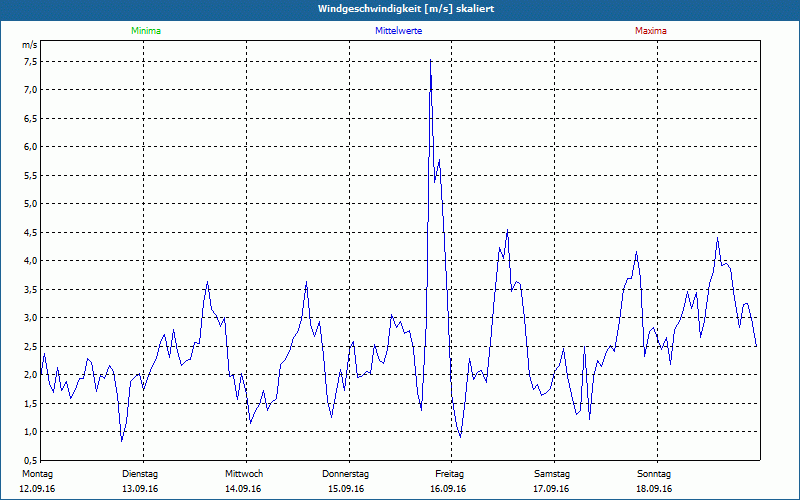Click the Samstag axis label
800x500 pixels.
[x=552, y=474]
